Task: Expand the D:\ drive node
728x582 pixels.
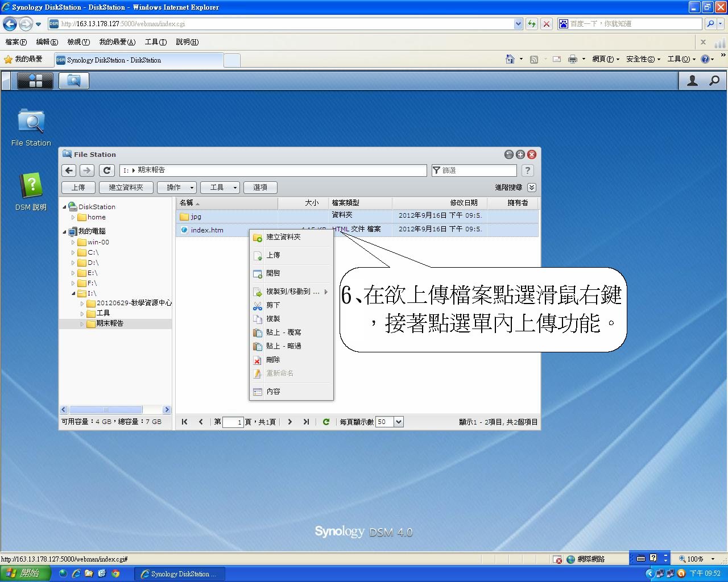Action: click(x=73, y=263)
